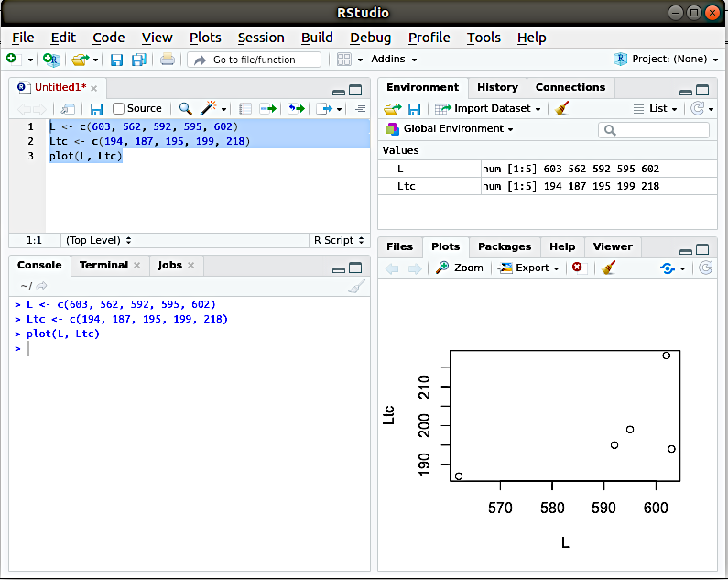The image size is (728, 580).
Task: Switch to the Packages tab
Action: 505,246
